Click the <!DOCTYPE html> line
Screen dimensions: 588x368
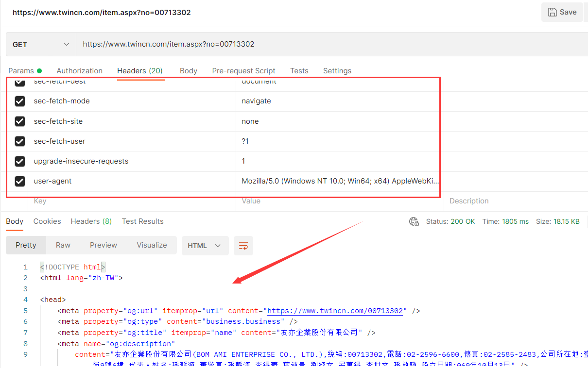click(x=73, y=267)
